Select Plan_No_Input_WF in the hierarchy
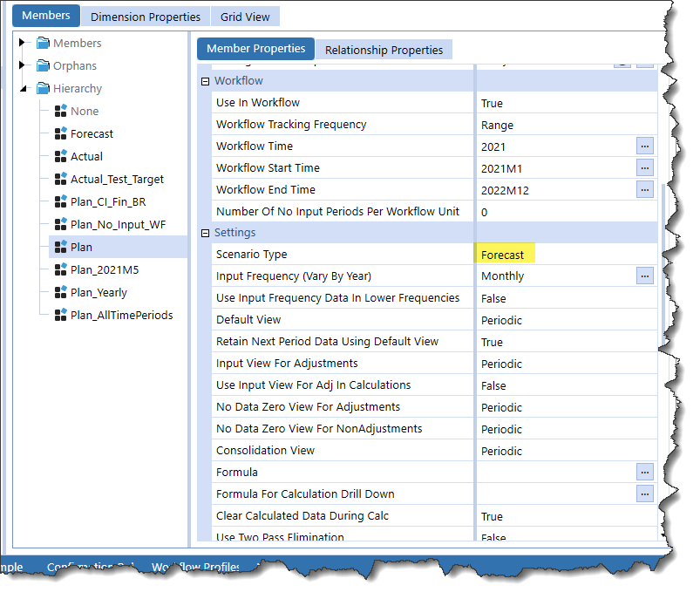The height and width of the screenshot is (599, 700). 119,224
